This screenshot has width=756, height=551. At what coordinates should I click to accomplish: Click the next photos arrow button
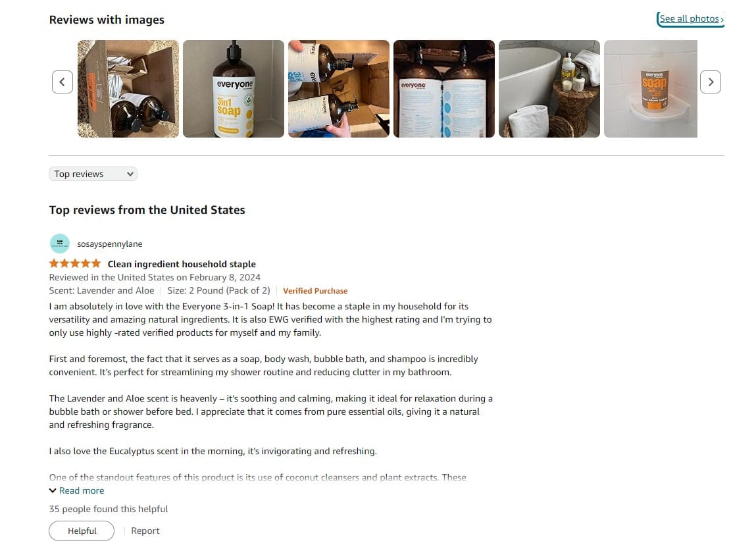click(x=710, y=82)
